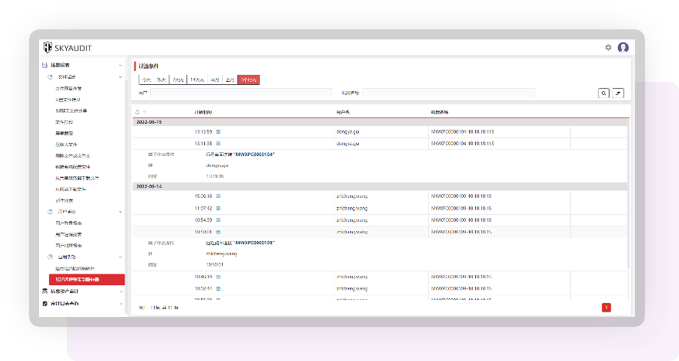The height and width of the screenshot is (361, 679).
Task: Clear filters with the eraser button
Action: [x=618, y=93]
